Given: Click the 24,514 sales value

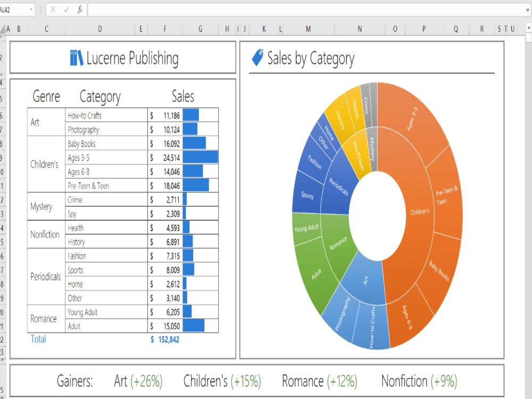Looking at the screenshot, I should [x=171, y=158].
